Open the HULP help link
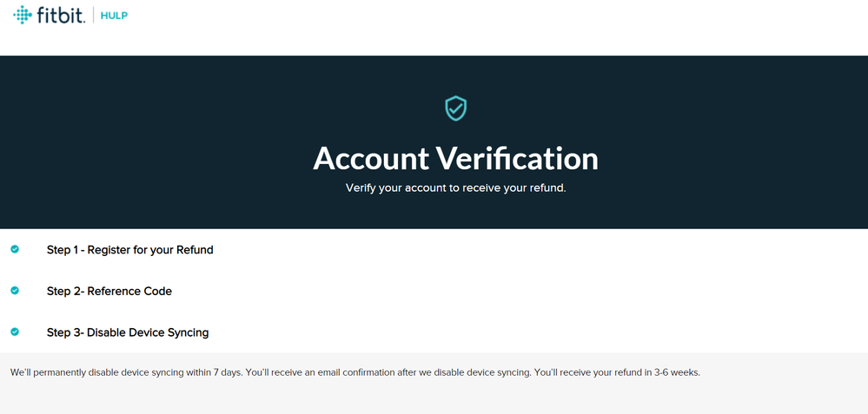868x414 pixels. [114, 16]
